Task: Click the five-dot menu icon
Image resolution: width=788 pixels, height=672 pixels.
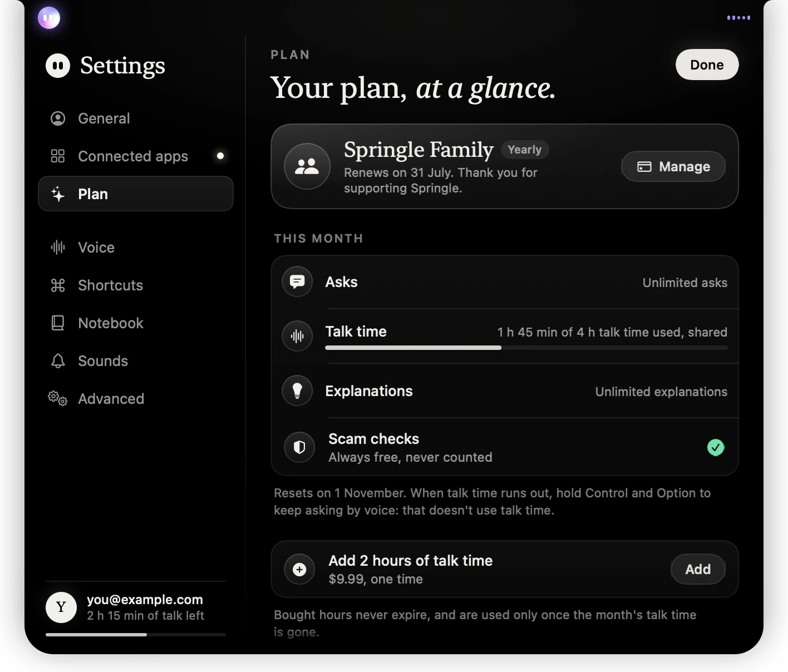Action: [738, 18]
